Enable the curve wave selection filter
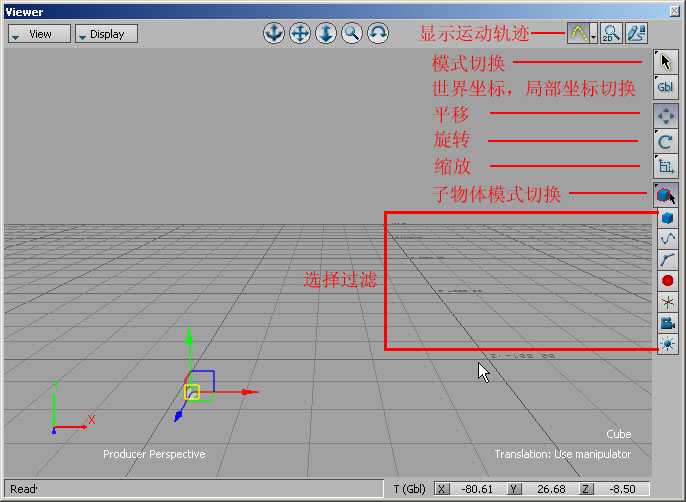 [x=668, y=239]
